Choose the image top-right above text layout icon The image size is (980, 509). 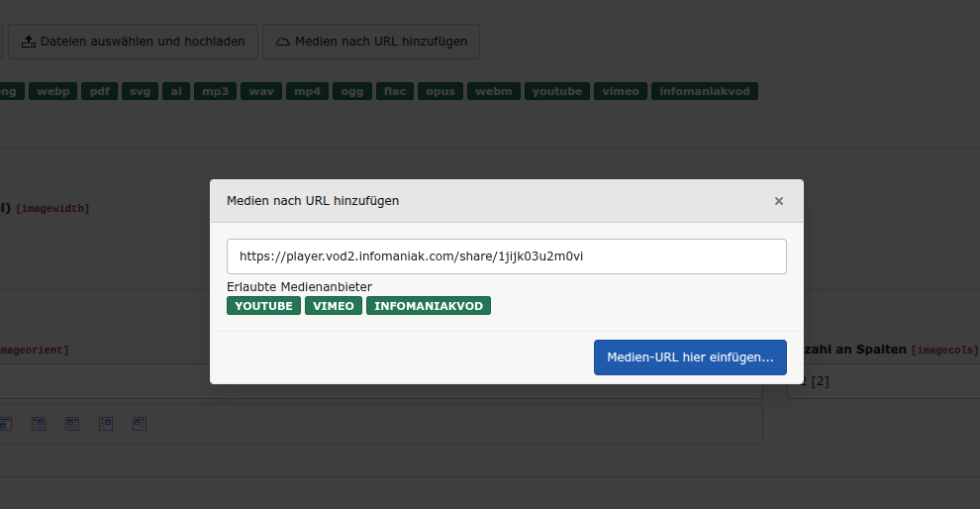point(39,424)
